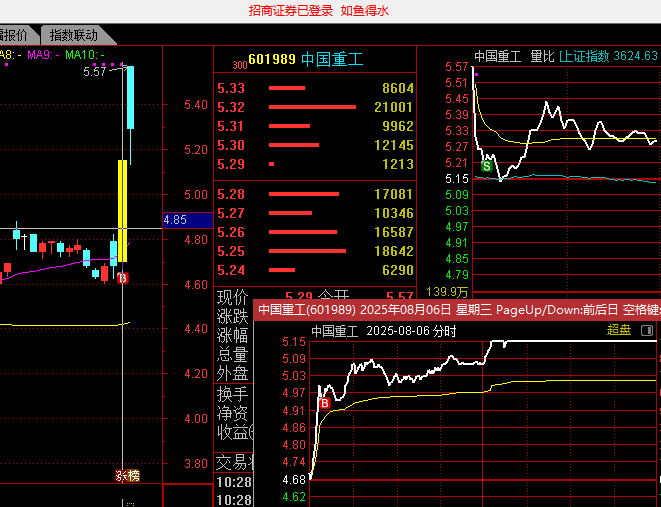Click the 净资 label in quote panel
This screenshot has height=507, width=661.
(232, 413)
